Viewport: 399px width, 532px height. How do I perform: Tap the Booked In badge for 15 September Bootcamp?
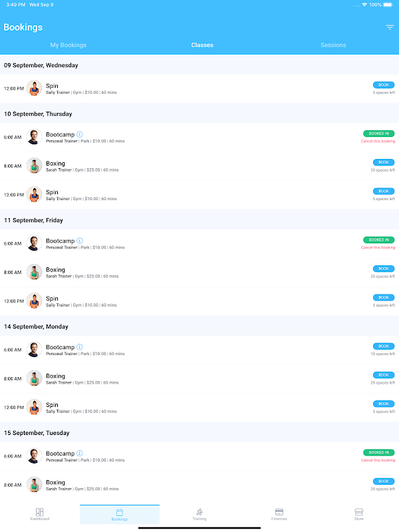pyautogui.click(x=378, y=452)
